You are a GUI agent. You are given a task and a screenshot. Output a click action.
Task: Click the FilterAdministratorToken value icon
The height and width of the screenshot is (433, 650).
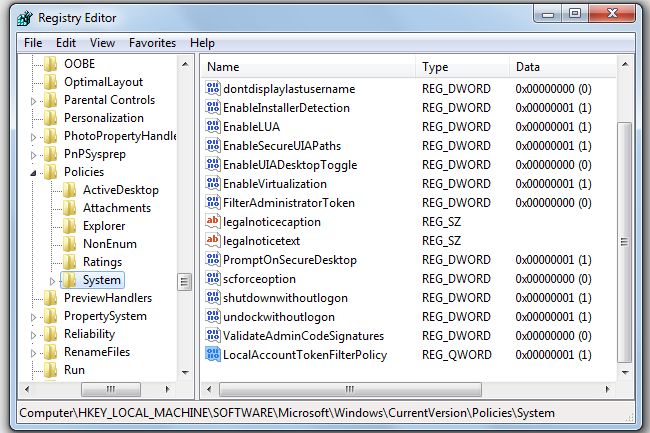coord(213,203)
